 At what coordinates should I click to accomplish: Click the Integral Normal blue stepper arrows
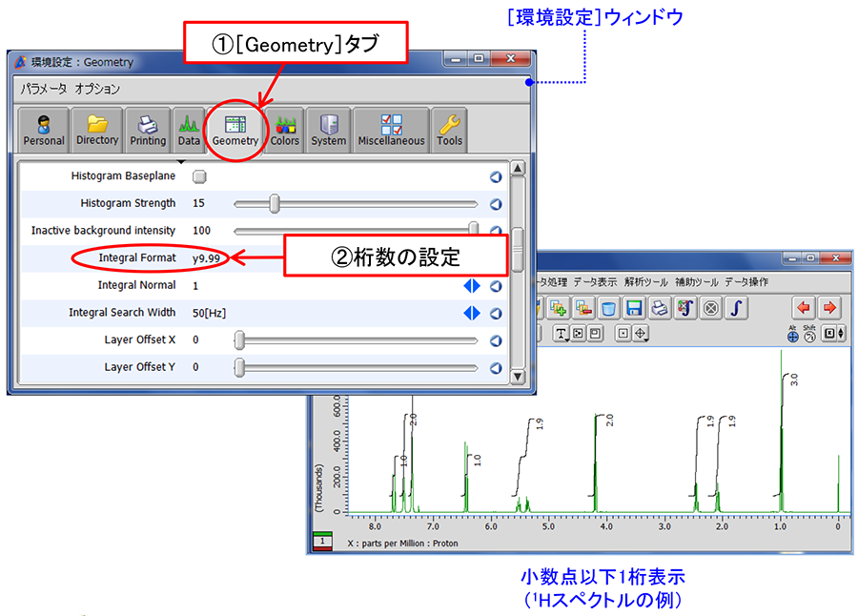click(x=472, y=286)
